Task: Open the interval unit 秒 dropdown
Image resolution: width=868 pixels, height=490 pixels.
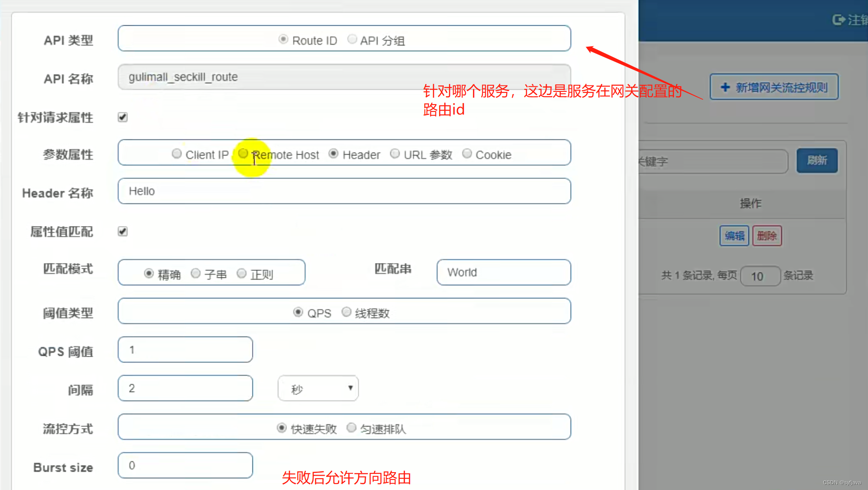Action: click(x=318, y=388)
